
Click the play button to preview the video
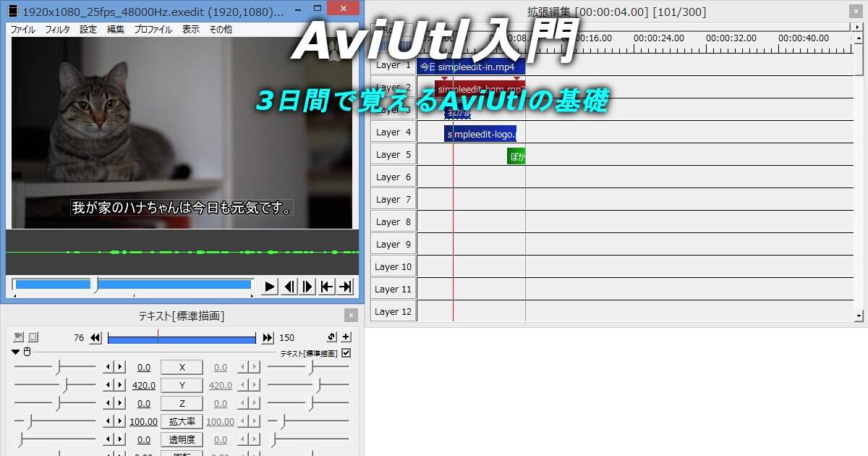coord(268,286)
